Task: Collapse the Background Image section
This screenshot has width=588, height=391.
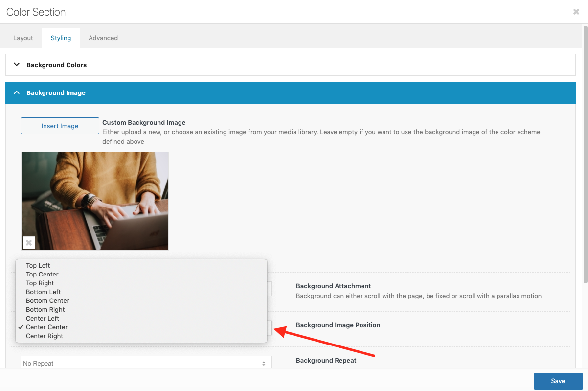Action: (x=290, y=92)
